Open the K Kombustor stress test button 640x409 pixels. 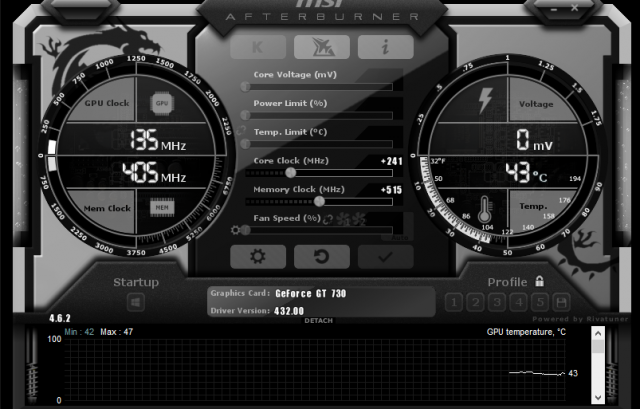tap(256, 47)
